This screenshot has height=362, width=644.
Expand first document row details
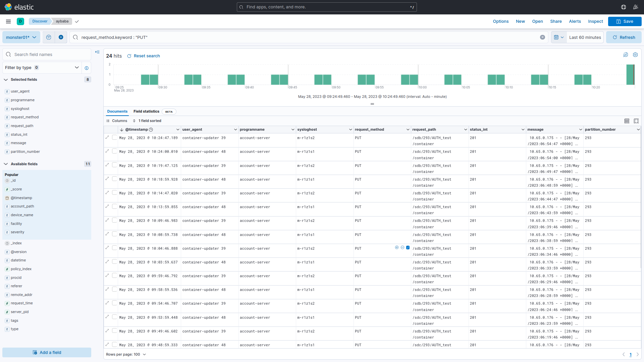click(x=107, y=137)
